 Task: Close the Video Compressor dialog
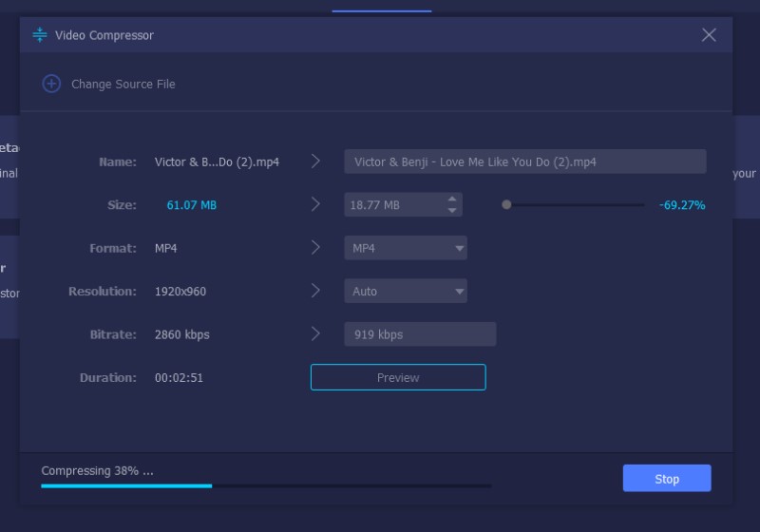(x=709, y=35)
